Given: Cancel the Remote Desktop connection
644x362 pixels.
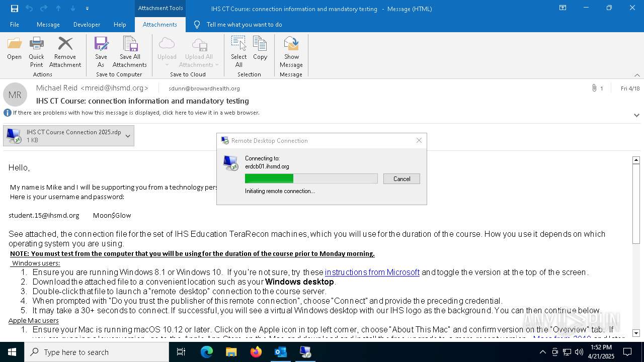Looking at the screenshot, I should [401, 178].
